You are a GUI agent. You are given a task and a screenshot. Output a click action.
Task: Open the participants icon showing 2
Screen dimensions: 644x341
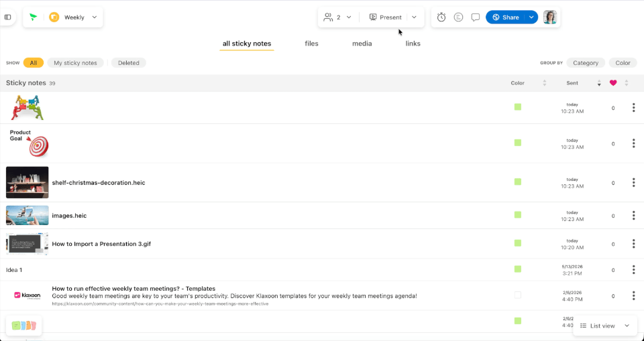328,17
